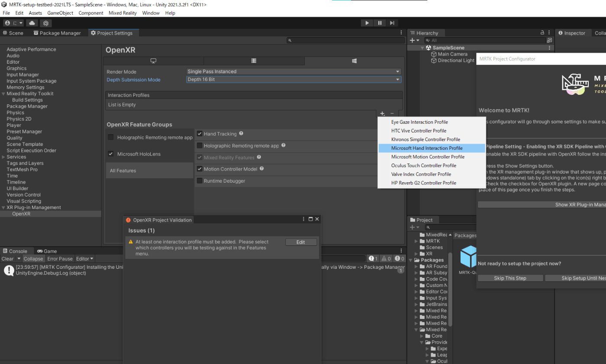Toggle the Mixed Reality Features checkbox
The height and width of the screenshot is (364, 606).
[x=200, y=158]
